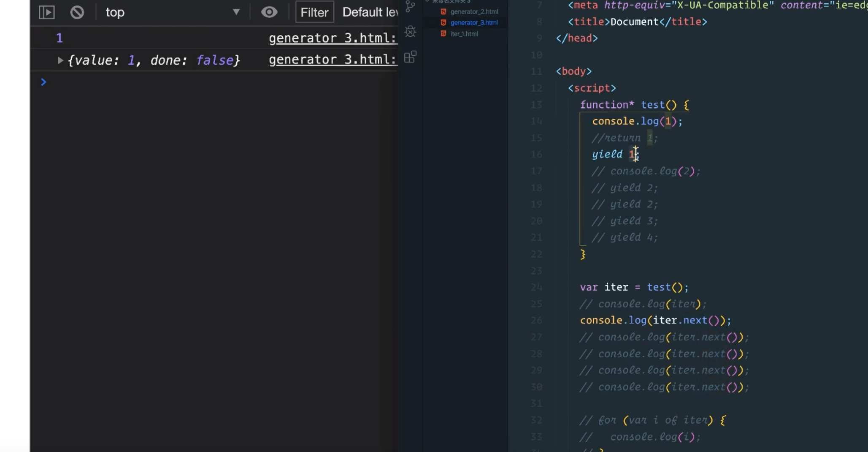Click the '<script>' tag line
This screenshot has height=452, width=868.
click(x=592, y=88)
